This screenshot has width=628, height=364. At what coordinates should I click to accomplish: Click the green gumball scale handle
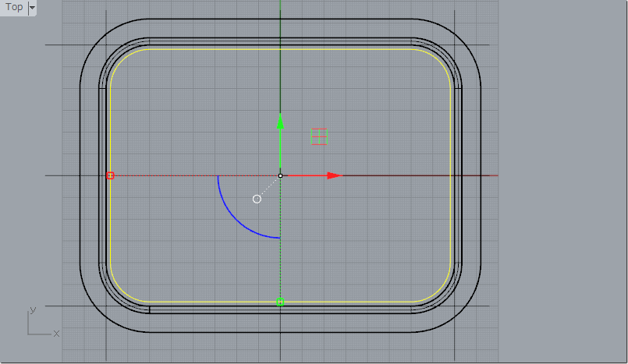tap(280, 302)
